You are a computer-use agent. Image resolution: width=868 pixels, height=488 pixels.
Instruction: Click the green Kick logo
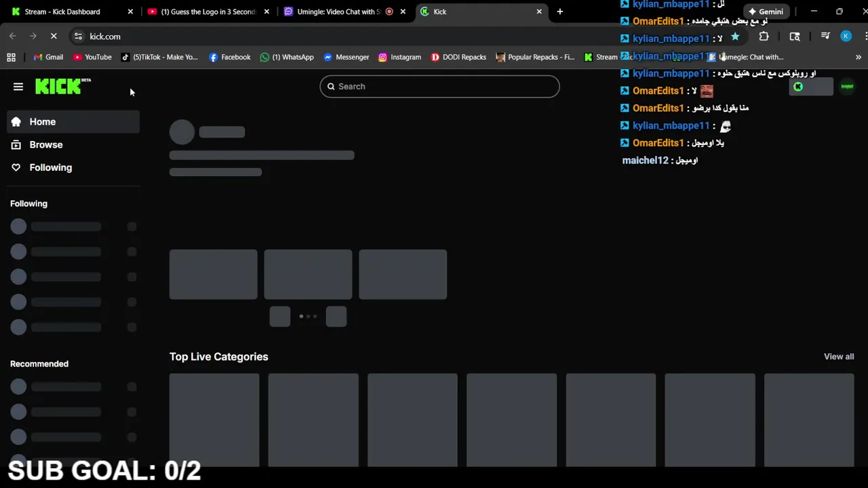[x=62, y=86]
